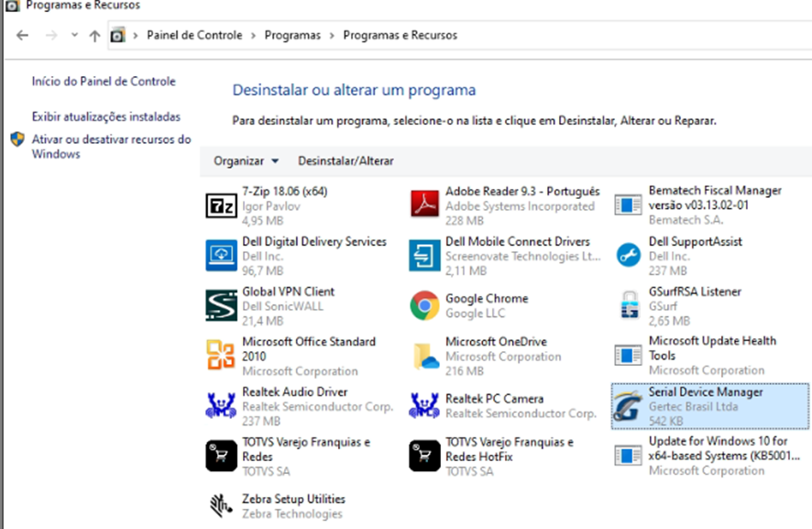The image size is (812, 529).
Task: Click 'Google LLC' publisher text
Action: (475, 314)
